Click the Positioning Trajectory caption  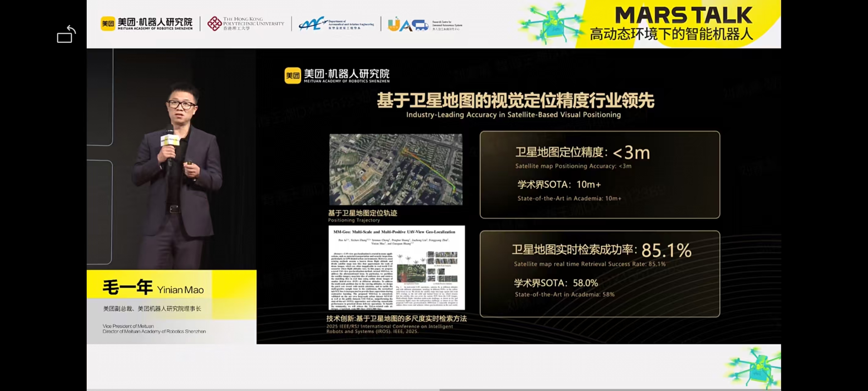tap(354, 220)
